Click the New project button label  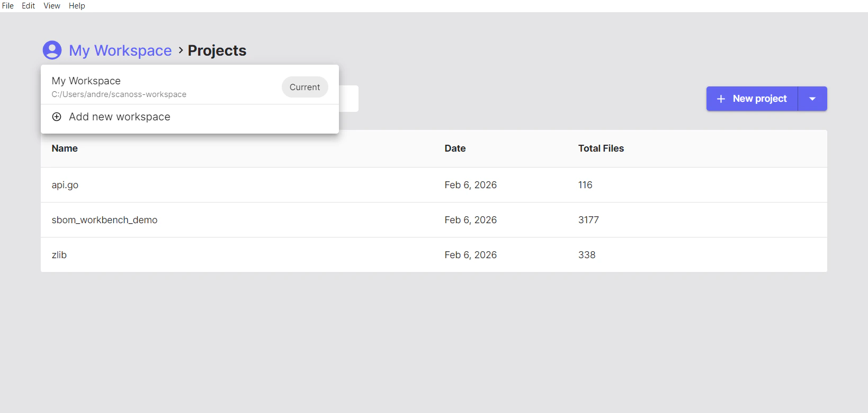pos(759,99)
